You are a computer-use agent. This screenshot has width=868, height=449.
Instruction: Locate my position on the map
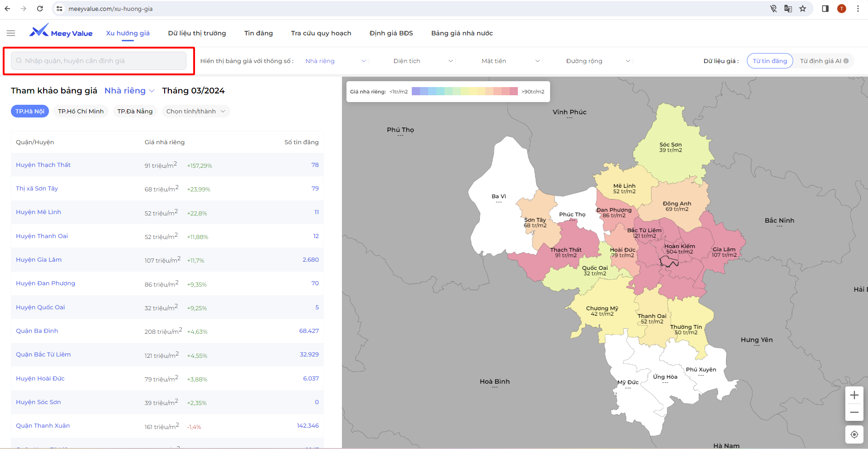tap(854, 434)
